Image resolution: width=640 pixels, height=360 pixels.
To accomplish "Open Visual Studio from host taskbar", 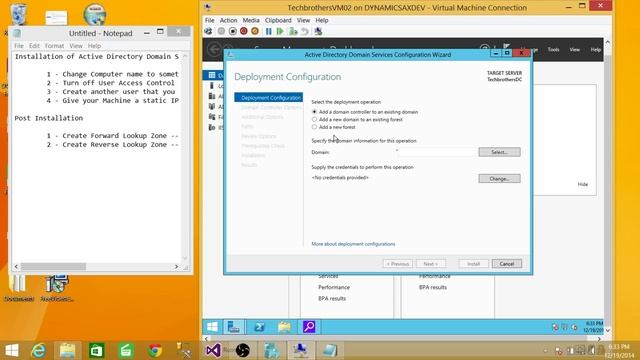I will click(213, 350).
